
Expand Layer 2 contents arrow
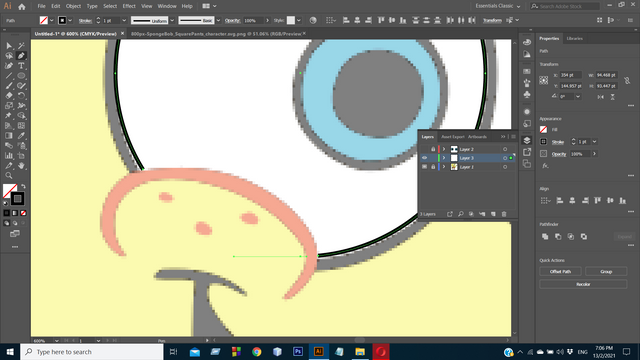click(444, 149)
